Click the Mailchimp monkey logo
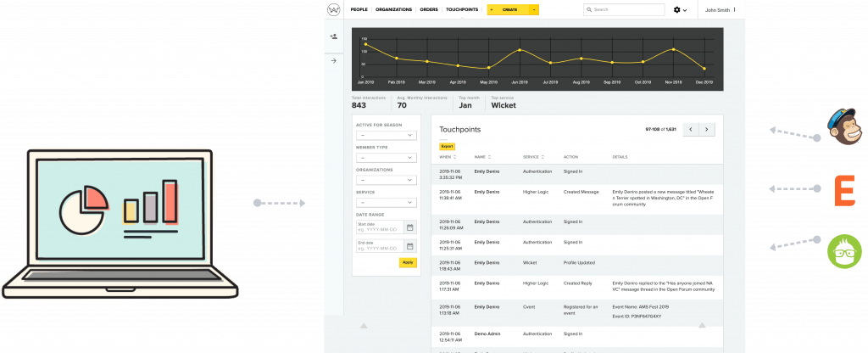The width and height of the screenshot is (868, 353). (844, 127)
